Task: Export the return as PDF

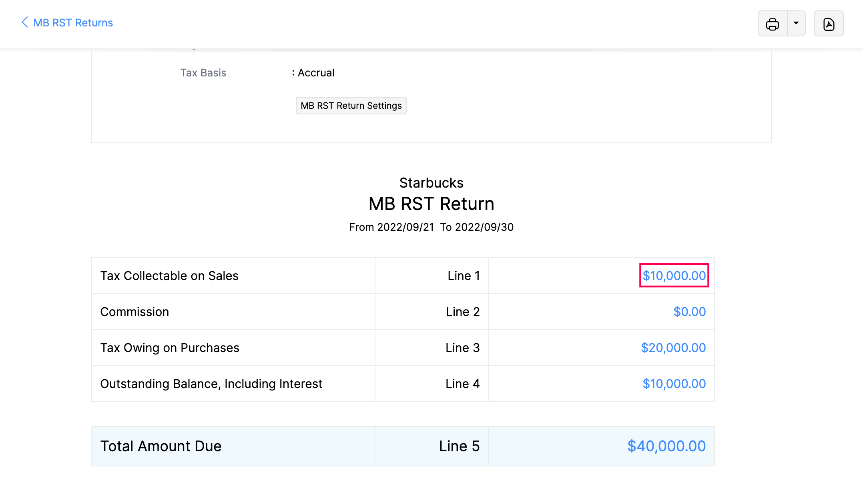Action: [829, 24]
